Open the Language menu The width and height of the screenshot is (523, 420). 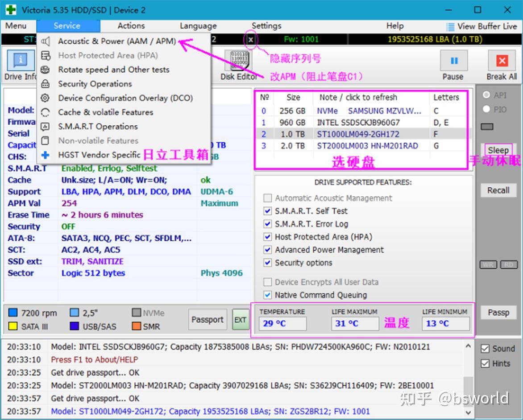(x=198, y=26)
